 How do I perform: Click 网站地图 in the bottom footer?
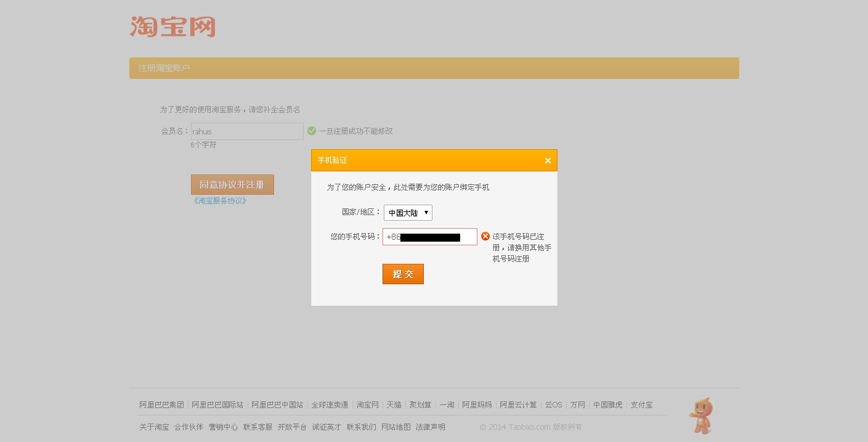(396, 427)
